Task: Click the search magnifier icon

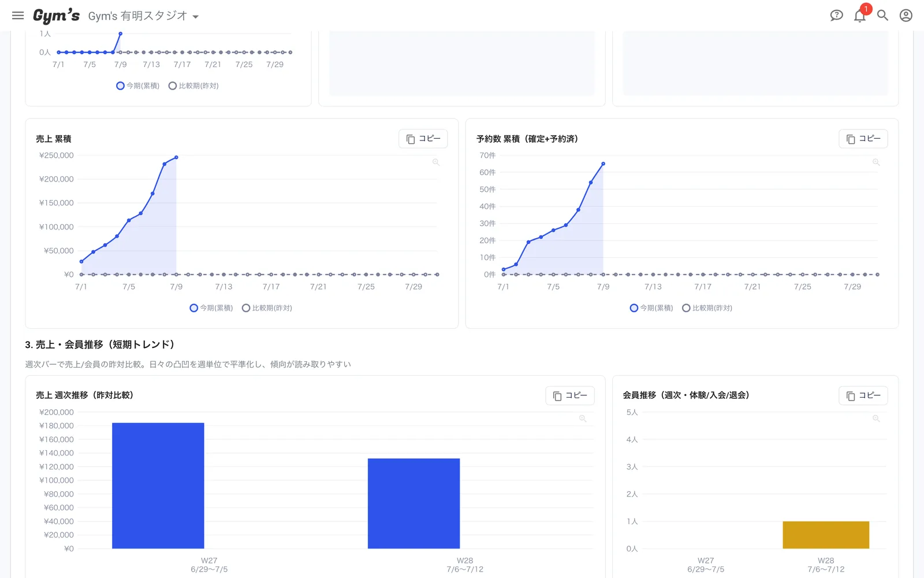Action: click(882, 16)
